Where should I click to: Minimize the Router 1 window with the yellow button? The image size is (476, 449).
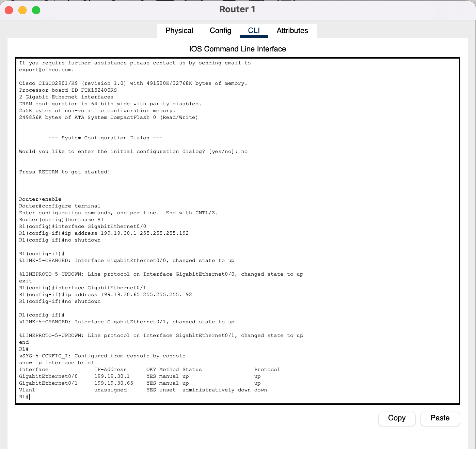click(22, 10)
